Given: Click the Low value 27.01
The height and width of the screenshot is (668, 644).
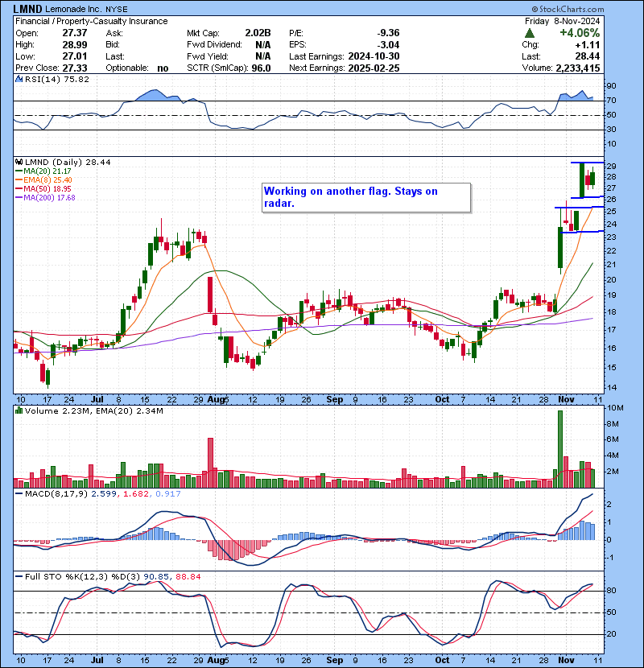Looking at the screenshot, I should pyautogui.click(x=75, y=56).
